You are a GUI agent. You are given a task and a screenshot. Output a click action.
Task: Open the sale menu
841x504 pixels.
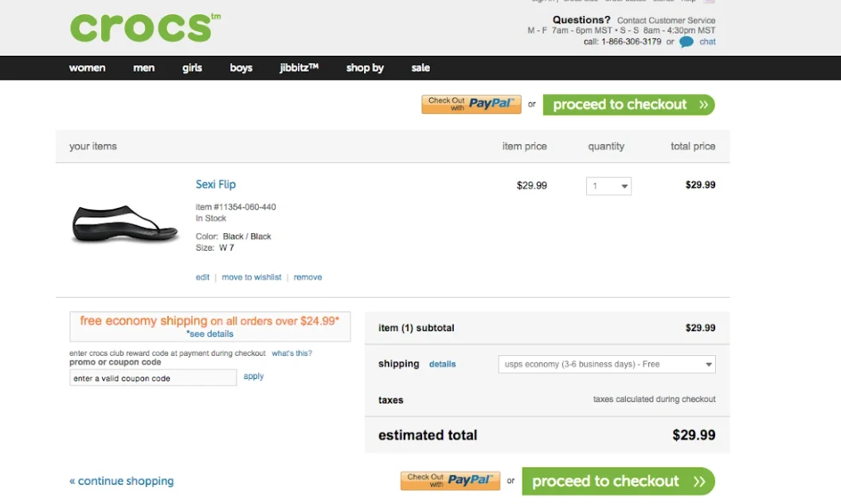(420, 68)
